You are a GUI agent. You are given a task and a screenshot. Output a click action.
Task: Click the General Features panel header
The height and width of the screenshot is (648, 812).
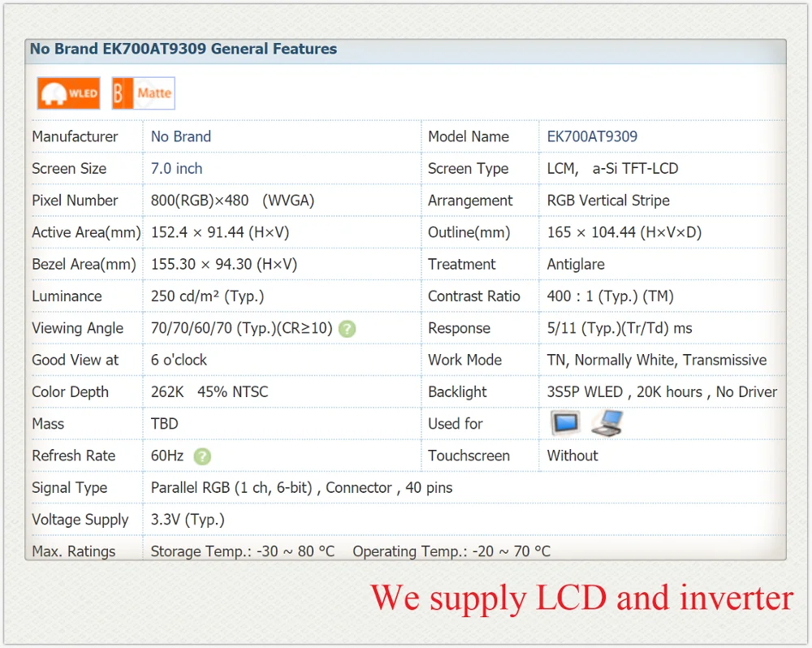click(x=405, y=51)
